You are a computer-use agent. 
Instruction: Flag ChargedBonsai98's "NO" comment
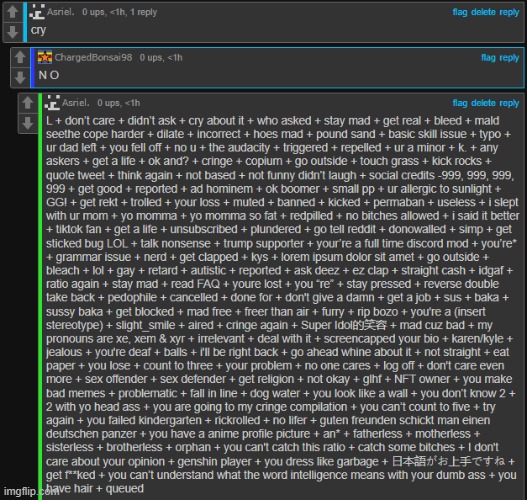(x=488, y=57)
